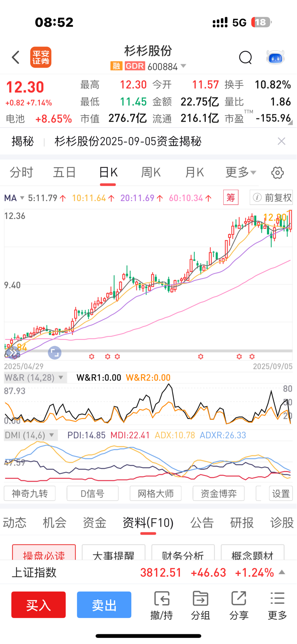Image resolution: width=297 pixels, height=644 pixels.
Task: Open the 杉杉股份2025-09-05资金揭秘 link
Action: [128, 141]
